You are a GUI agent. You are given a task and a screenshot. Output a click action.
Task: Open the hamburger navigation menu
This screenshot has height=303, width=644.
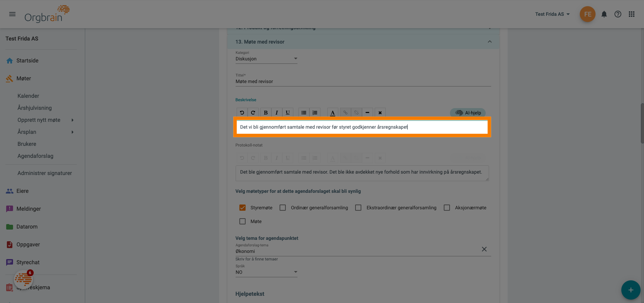click(x=12, y=14)
